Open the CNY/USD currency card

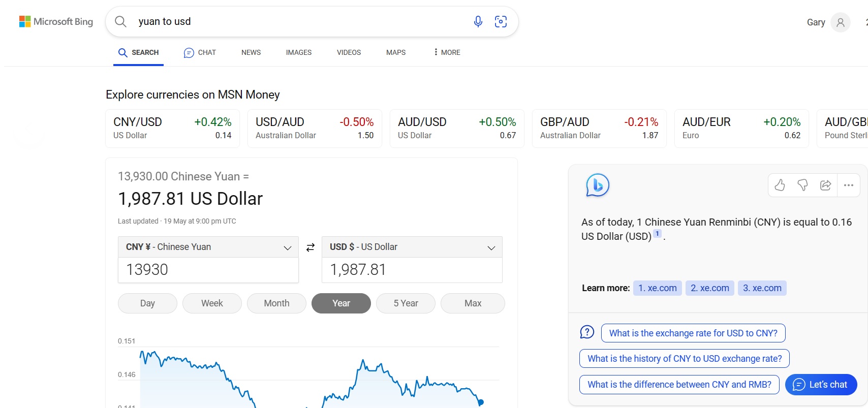172,129
